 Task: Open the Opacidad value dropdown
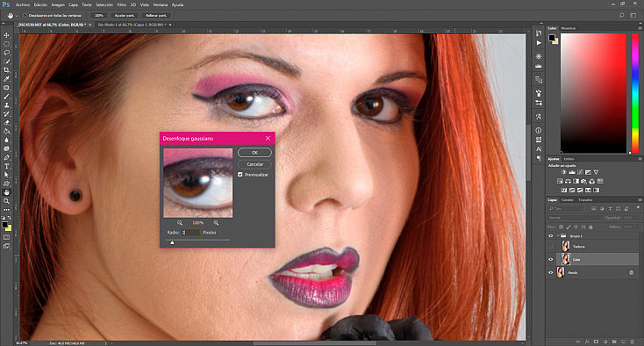[632, 218]
